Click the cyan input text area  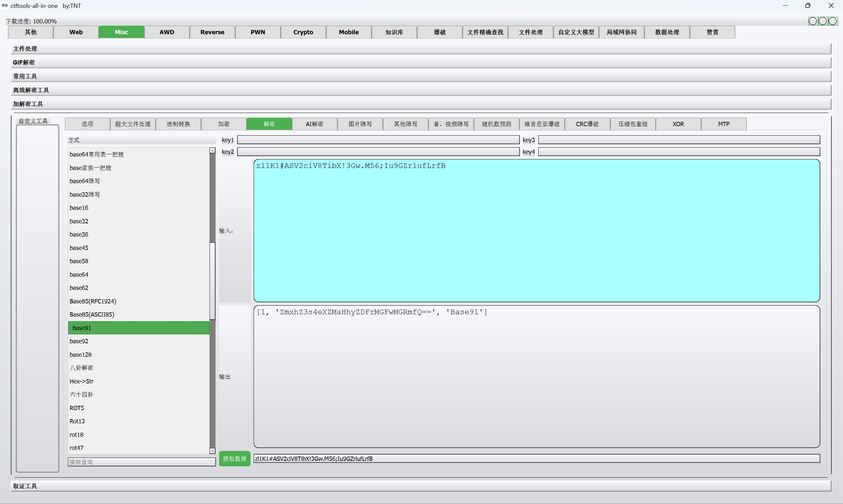pos(537,231)
